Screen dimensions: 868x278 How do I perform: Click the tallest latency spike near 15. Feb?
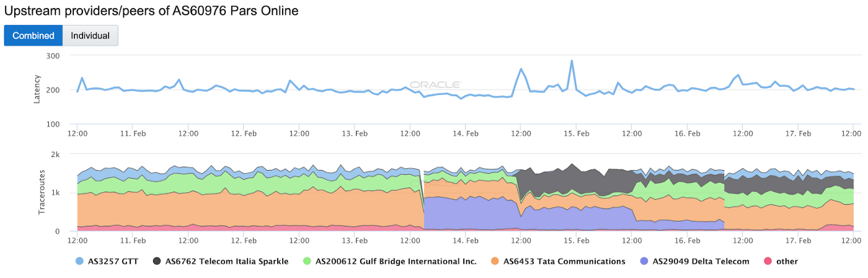tap(572, 61)
